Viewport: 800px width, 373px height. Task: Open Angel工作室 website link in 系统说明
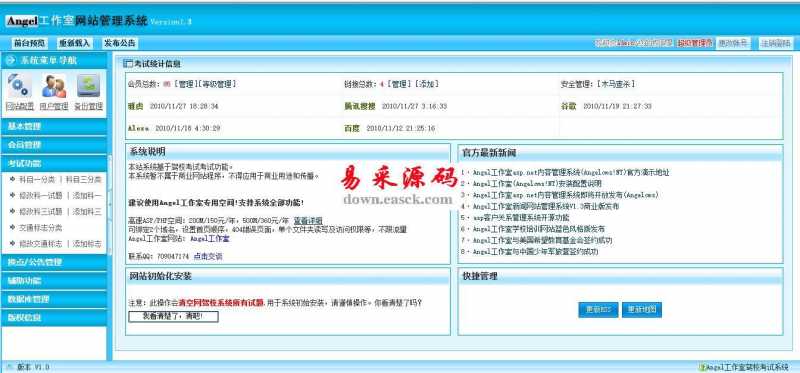[x=210, y=238]
